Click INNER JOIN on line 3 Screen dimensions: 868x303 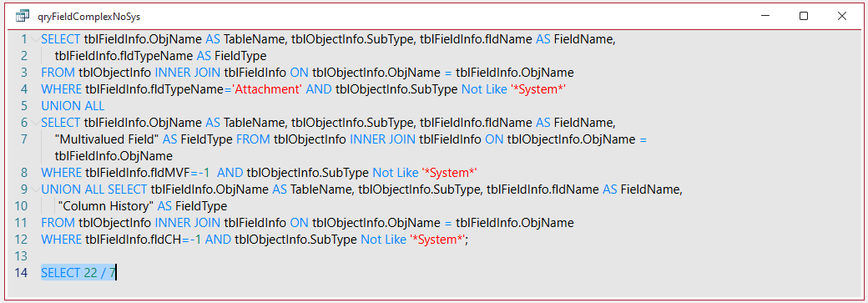187,73
